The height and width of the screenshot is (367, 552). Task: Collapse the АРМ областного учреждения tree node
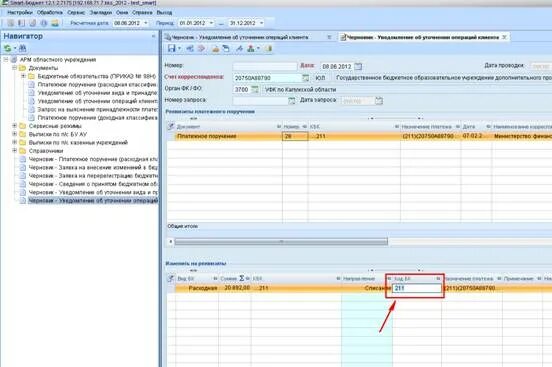point(6,60)
